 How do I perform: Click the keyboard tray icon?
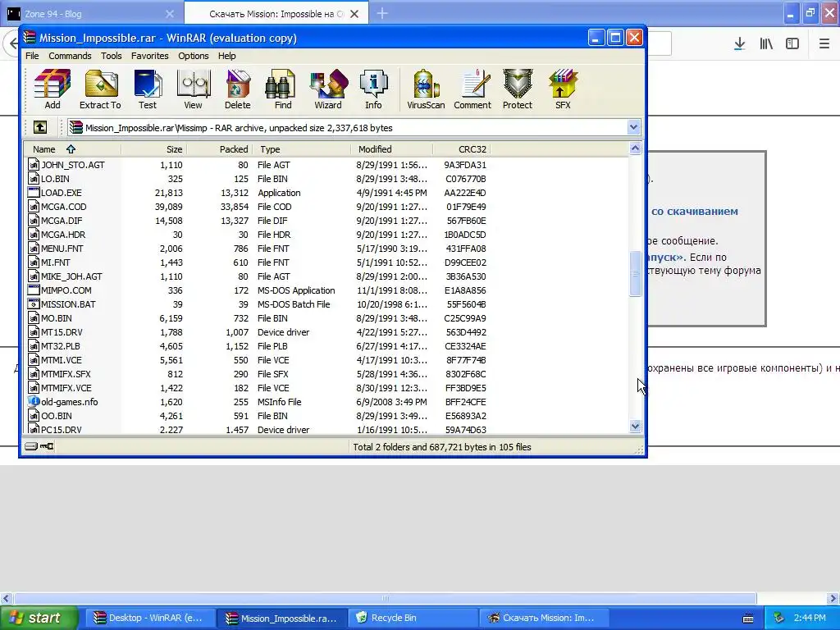748,619
